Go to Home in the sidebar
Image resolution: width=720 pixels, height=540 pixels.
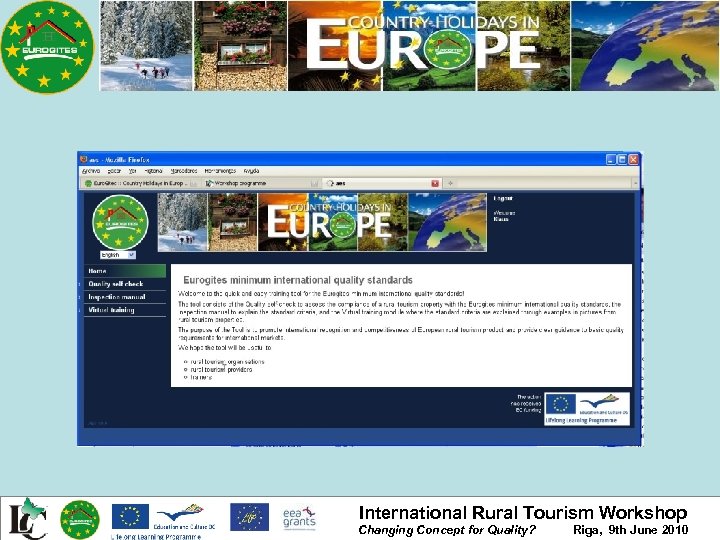(x=125, y=271)
